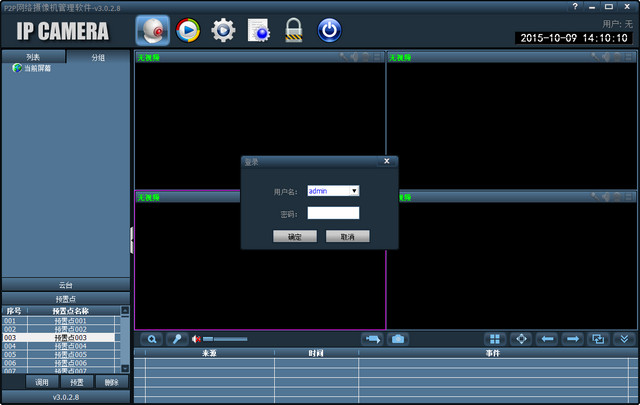Viewport: 640px width, 405px height.
Task: Switch to four-window grid layout
Action: click(494, 339)
